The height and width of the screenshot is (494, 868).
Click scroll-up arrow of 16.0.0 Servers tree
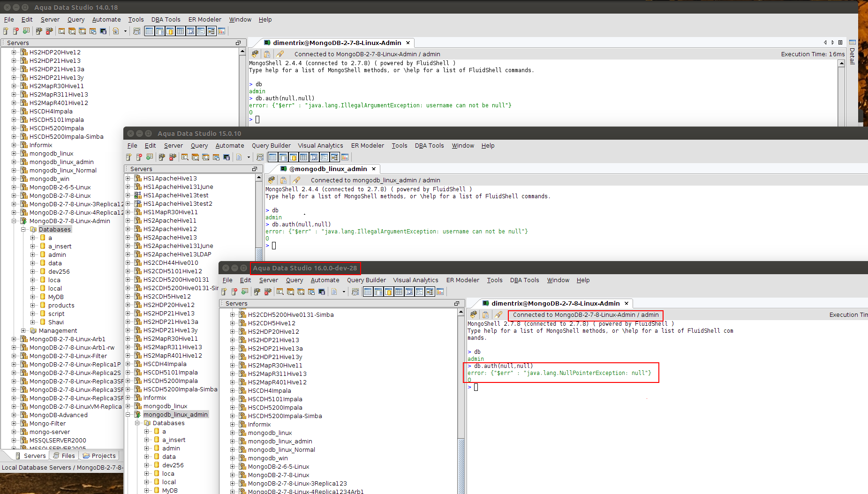coord(461,312)
